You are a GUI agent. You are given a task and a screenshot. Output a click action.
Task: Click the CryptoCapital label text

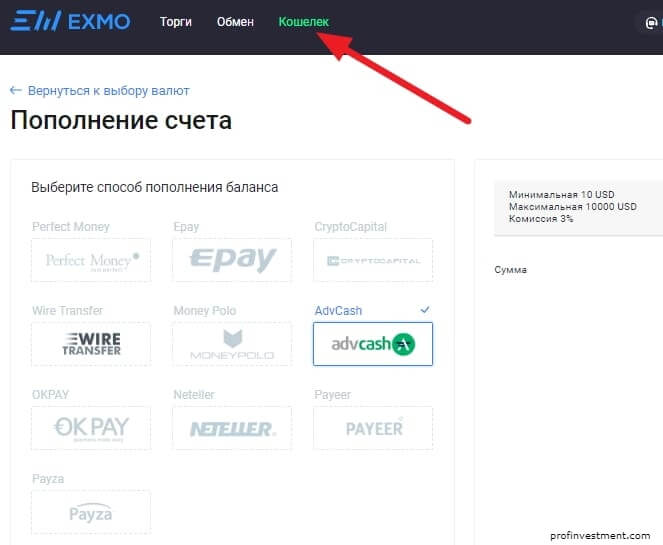[x=351, y=227]
